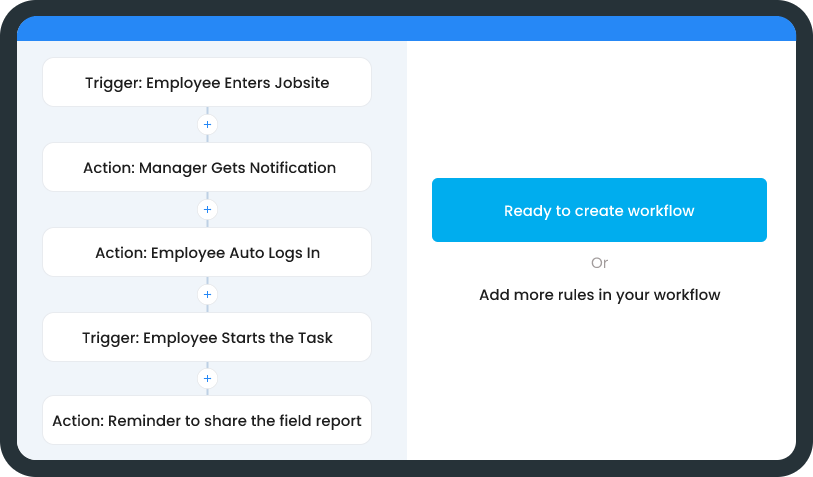813x477 pixels.
Task: Click connector line just above Reminder action card
Action: 207,391
